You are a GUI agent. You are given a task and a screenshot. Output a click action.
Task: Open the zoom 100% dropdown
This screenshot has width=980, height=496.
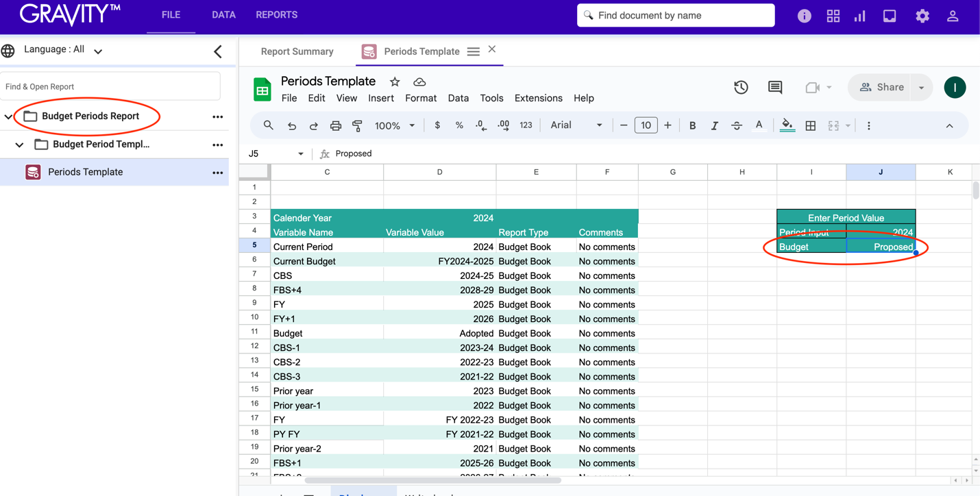point(395,125)
